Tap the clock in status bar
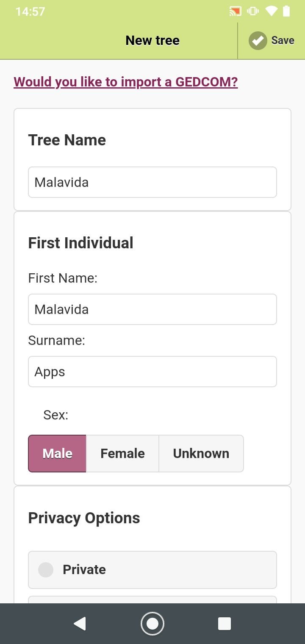The height and width of the screenshot is (644, 305). 30,11
